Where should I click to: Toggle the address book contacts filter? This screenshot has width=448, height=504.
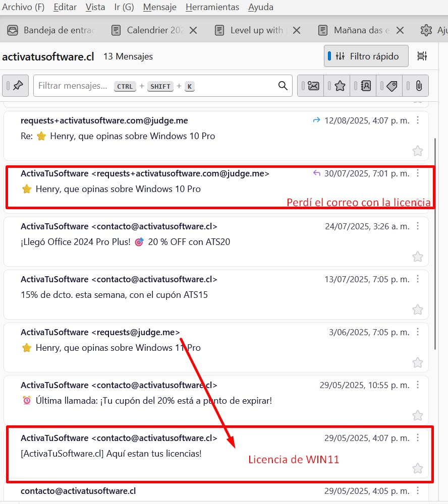363,86
